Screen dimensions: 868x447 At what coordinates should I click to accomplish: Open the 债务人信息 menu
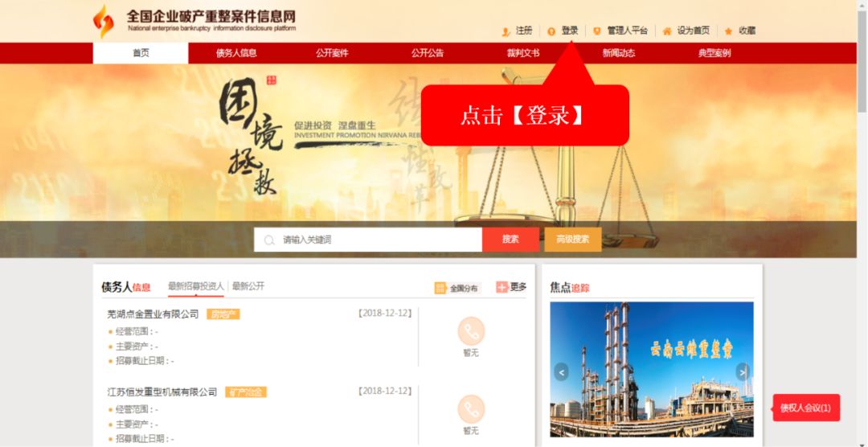[236, 53]
